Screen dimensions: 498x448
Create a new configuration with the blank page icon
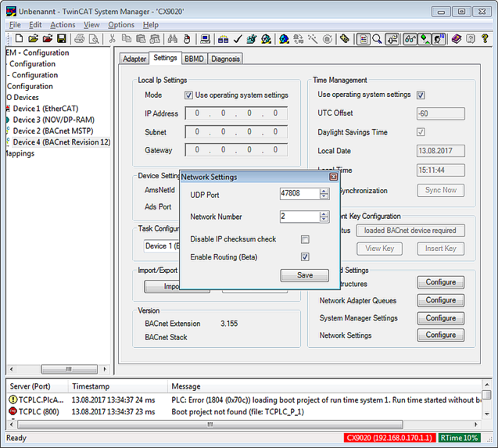(19, 39)
